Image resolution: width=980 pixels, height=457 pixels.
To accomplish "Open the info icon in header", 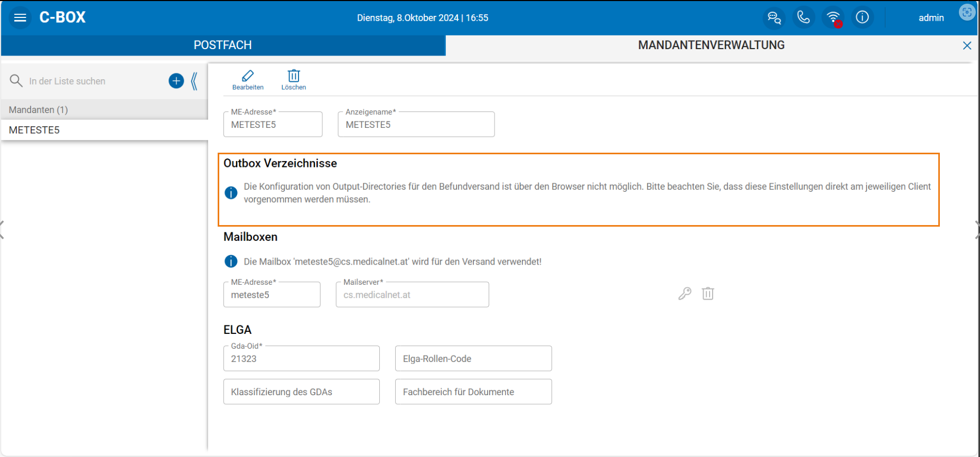I will 862,17.
